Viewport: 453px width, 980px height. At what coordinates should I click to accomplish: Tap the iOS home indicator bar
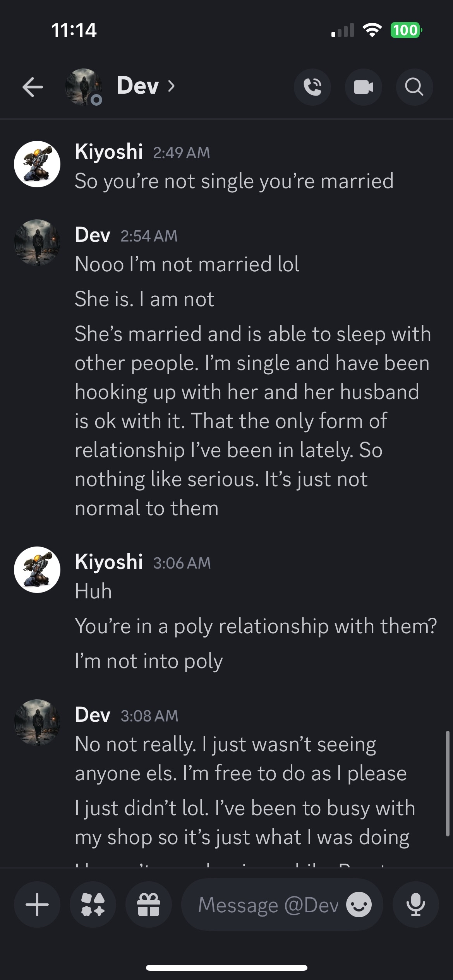[226, 968]
